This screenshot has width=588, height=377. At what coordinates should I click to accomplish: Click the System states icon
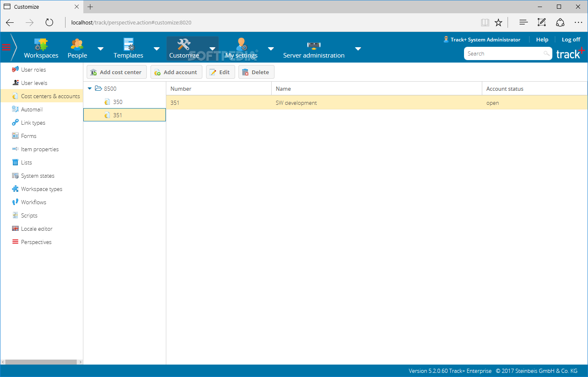(15, 176)
